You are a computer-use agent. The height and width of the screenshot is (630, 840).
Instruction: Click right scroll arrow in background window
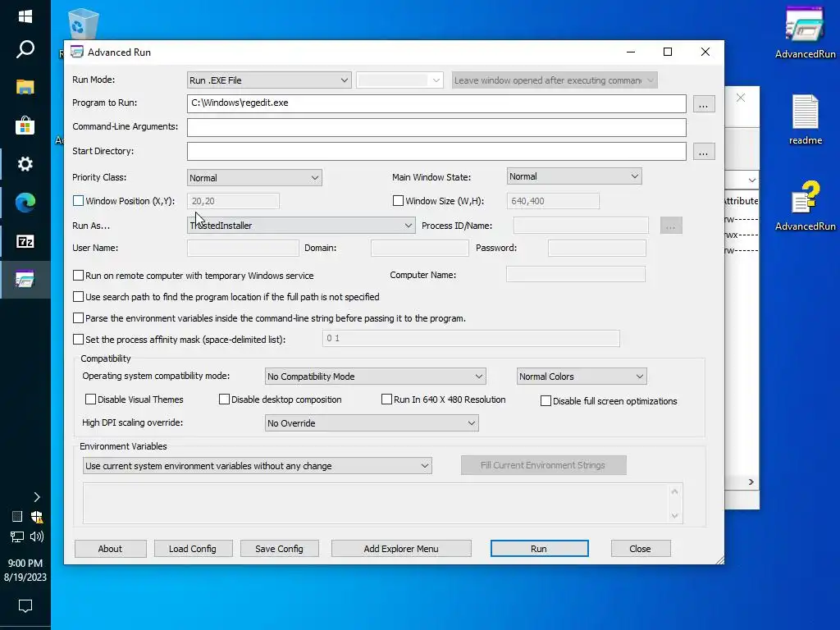751,482
